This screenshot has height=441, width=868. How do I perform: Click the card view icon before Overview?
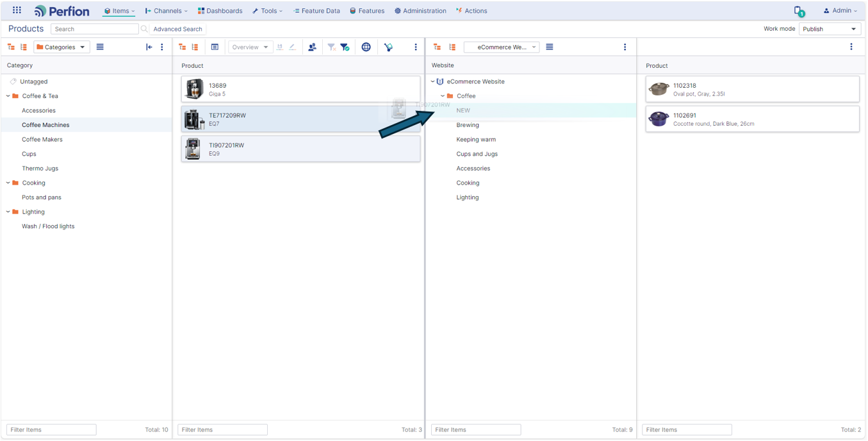coord(215,47)
